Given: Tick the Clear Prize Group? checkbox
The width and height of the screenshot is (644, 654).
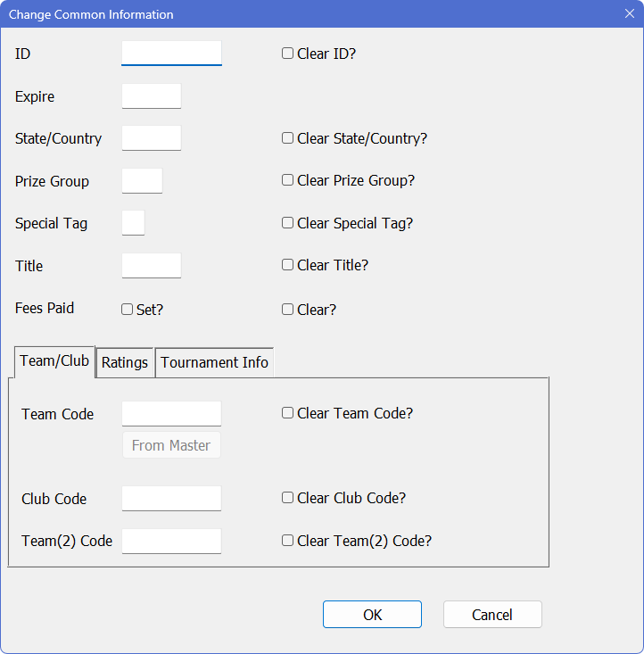Looking at the screenshot, I should coord(288,180).
